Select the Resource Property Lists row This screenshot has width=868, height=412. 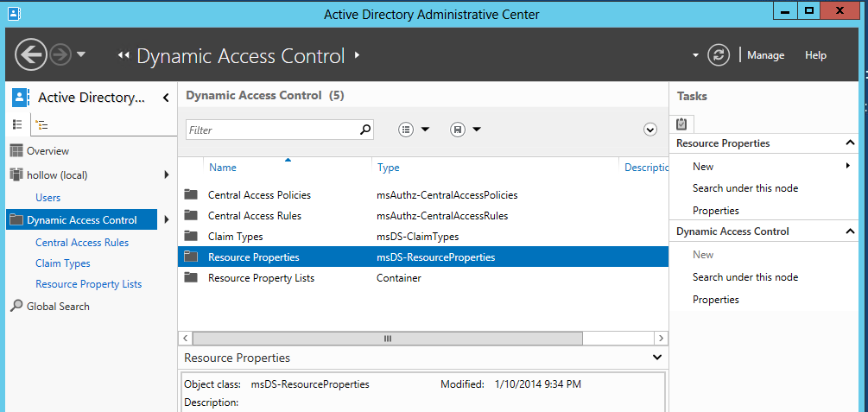pyautogui.click(x=261, y=278)
